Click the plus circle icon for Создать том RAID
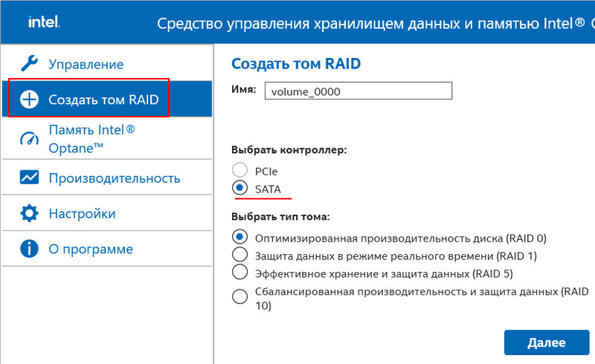 [x=29, y=100]
